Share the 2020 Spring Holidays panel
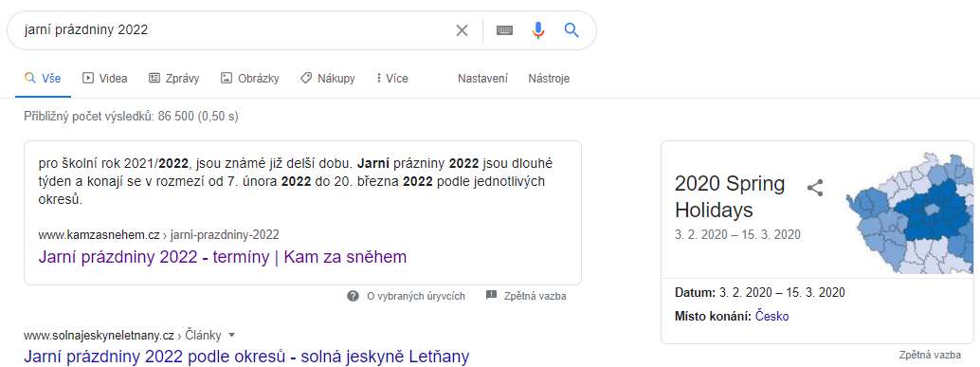Screen dimensions: 980x367 point(815,188)
